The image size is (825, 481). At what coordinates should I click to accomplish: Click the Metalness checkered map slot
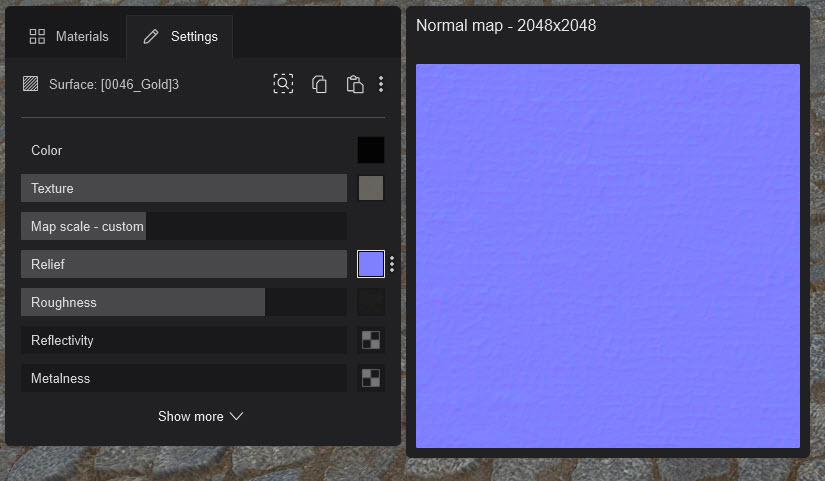tap(371, 378)
